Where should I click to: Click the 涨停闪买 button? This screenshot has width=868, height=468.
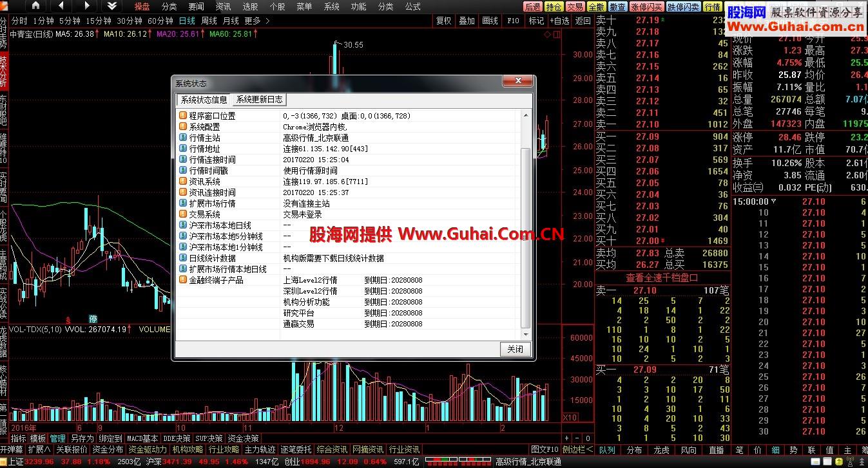tap(646, 6)
